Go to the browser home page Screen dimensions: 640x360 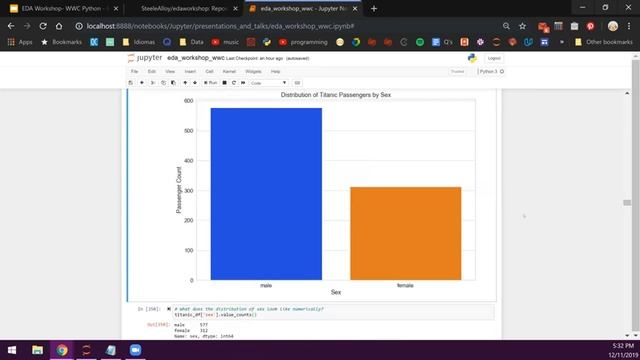(x=59, y=26)
